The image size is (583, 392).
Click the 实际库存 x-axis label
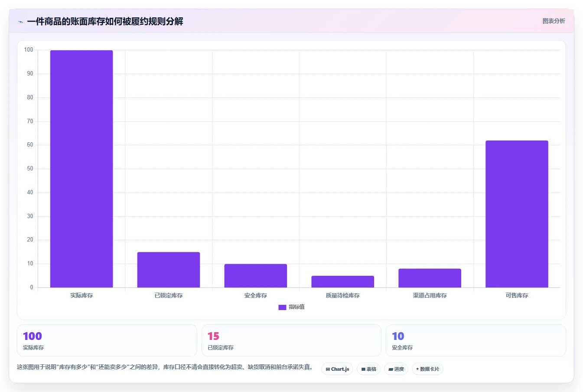(x=81, y=295)
